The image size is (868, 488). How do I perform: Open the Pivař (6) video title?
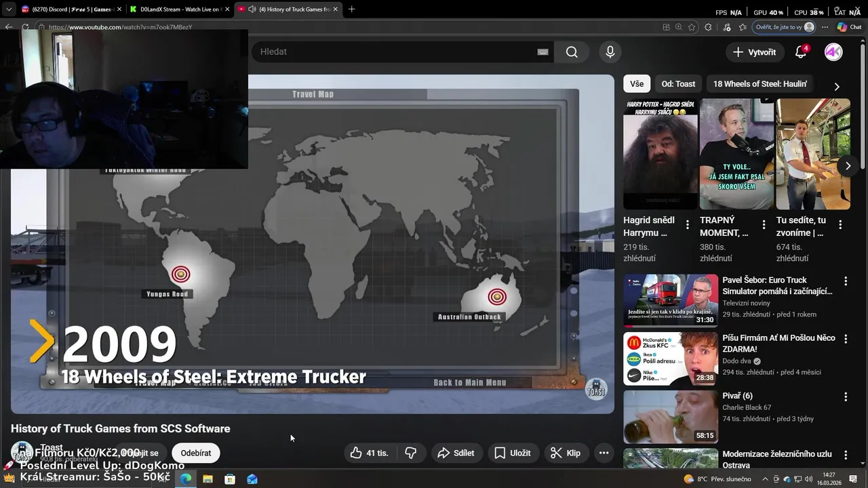(737, 396)
